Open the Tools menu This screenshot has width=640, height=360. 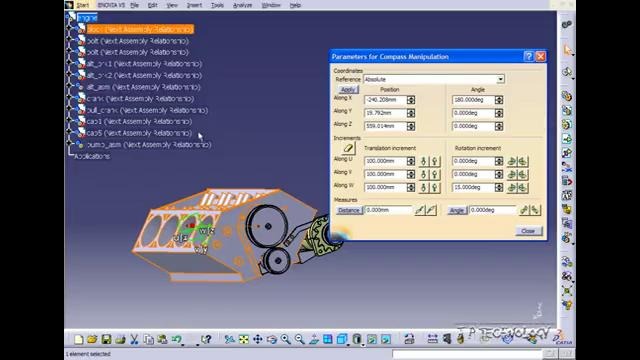(x=217, y=5)
